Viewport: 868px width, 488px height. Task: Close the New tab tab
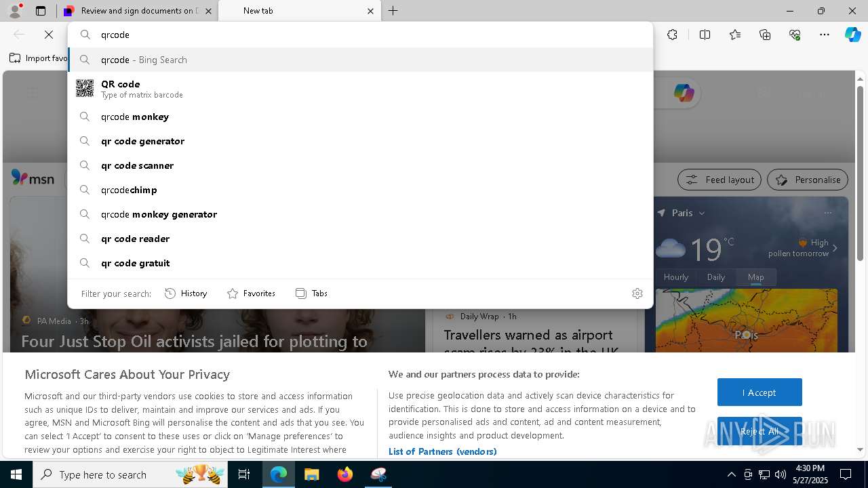pos(370,11)
